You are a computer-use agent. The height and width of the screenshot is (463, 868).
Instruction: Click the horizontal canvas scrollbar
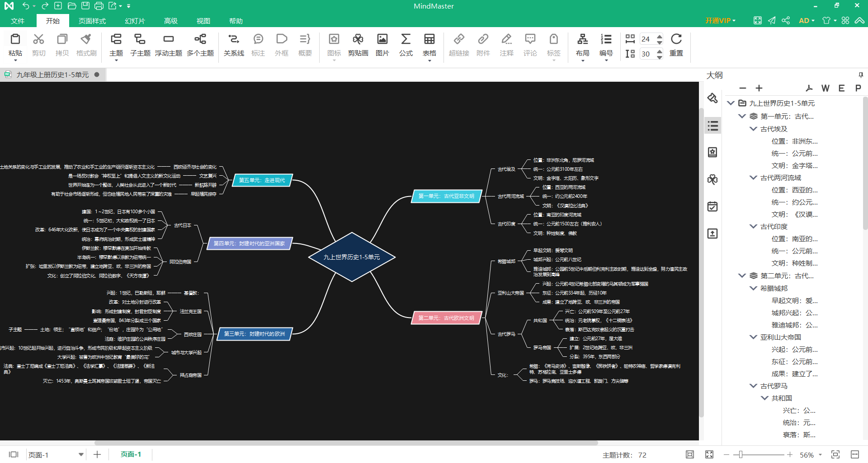pyautogui.click(x=346, y=443)
